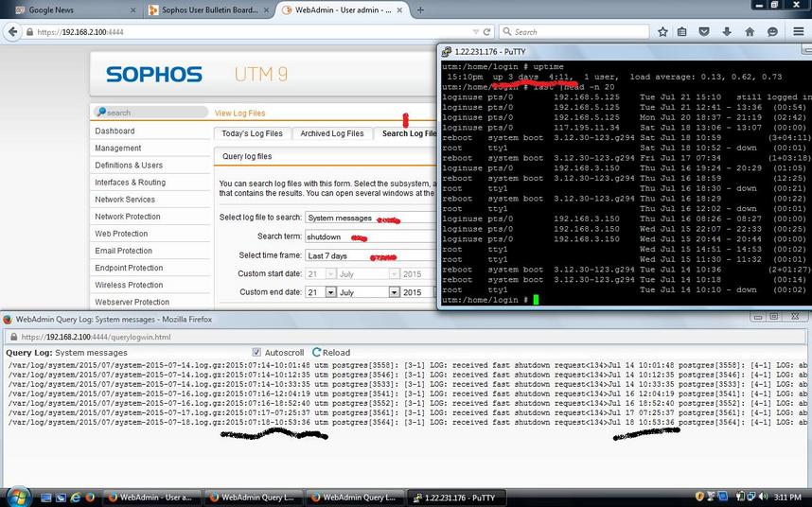Reload the WebAdmin page in the address bar
812x507 pixels.
(x=486, y=32)
